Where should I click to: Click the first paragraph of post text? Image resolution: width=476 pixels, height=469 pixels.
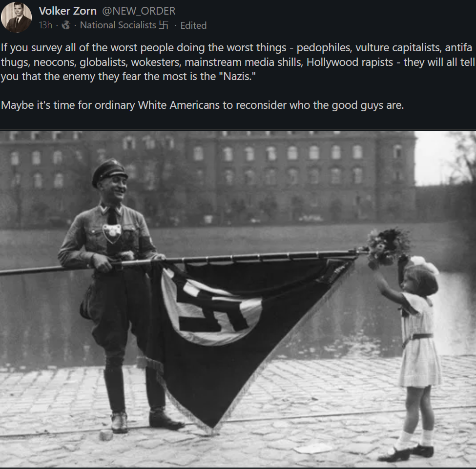tap(238, 62)
